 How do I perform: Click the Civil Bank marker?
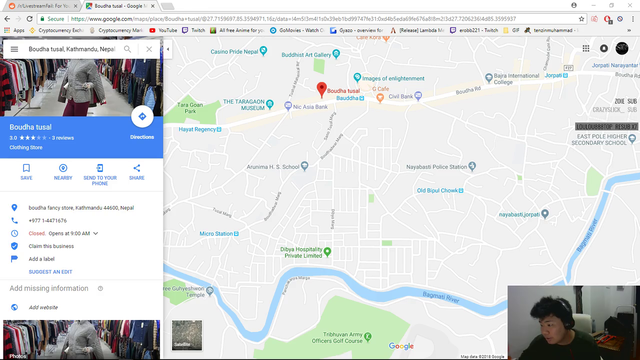(418, 96)
